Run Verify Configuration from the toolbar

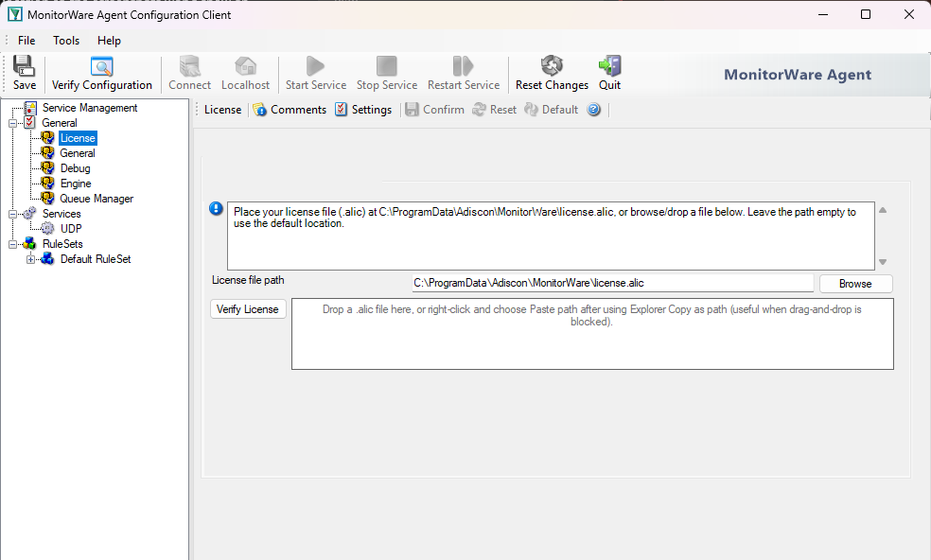[101, 73]
